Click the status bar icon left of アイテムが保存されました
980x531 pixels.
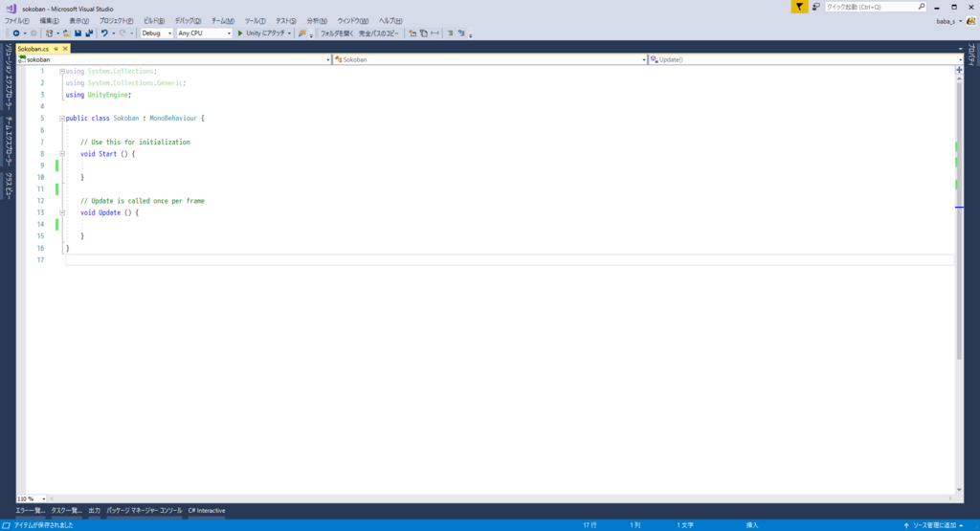tap(6, 525)
